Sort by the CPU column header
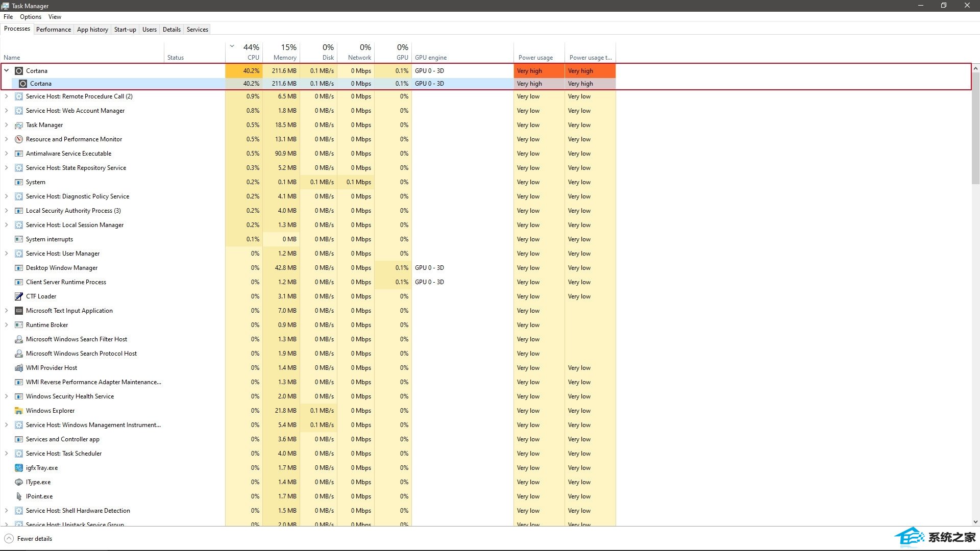Image resolution: width=980 pixels, height=551 pixels. pos(244,52)
